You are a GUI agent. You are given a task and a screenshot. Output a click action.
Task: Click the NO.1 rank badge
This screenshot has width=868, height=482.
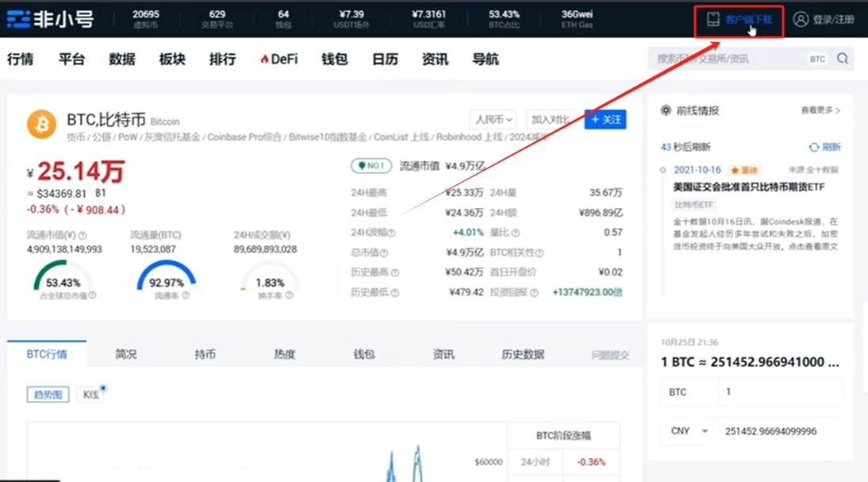pos(371,166)
